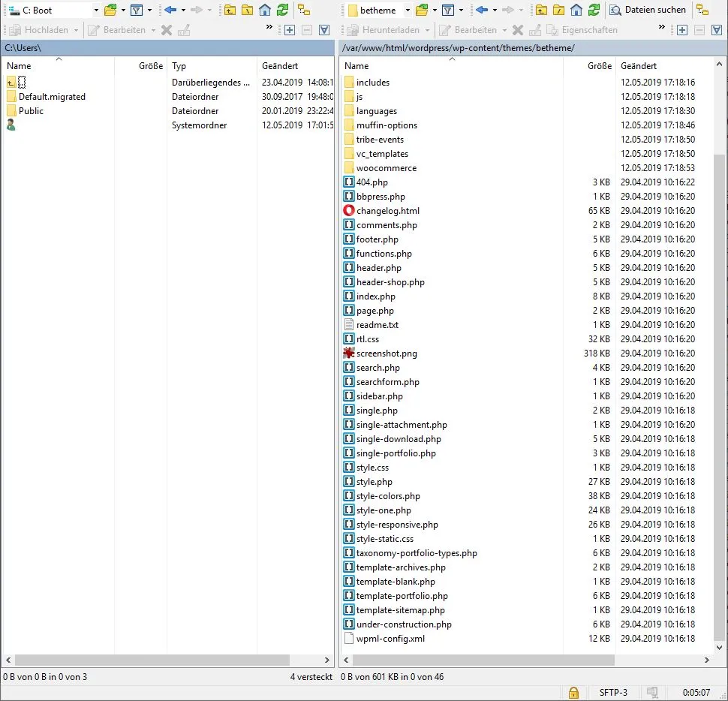The height and width of the screenshot is (701, 728).
Task: Go to root directory in remote panel
Action: point(559,10)
